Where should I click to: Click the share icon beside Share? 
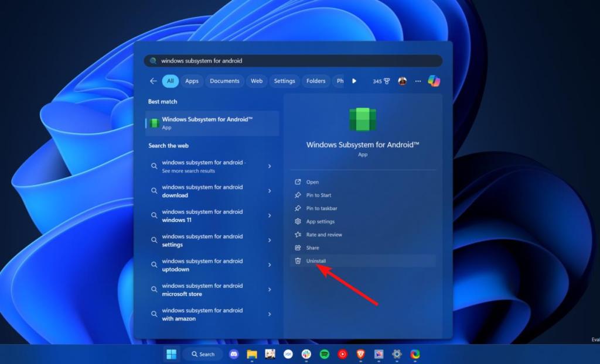point(298,248)
